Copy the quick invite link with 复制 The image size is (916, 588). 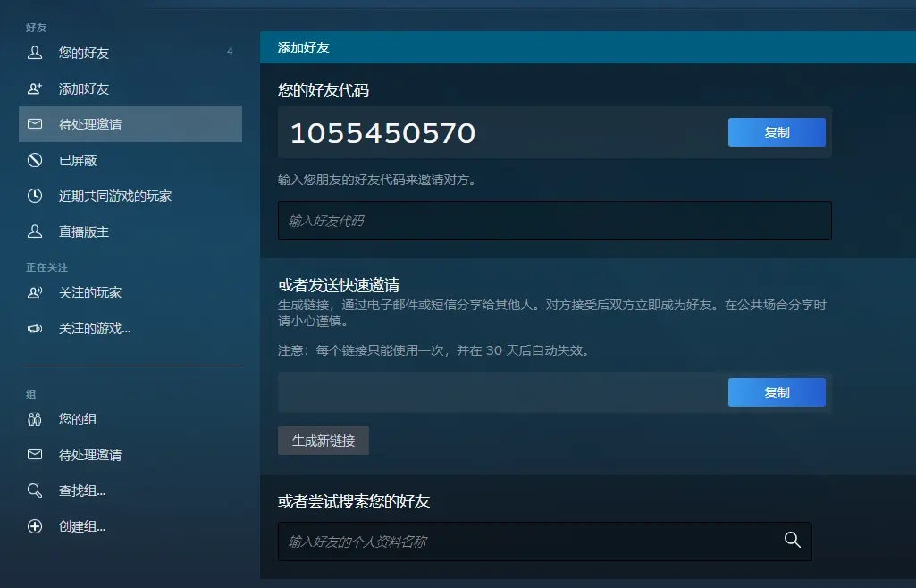pyautogui.click(x=777, y=392)
